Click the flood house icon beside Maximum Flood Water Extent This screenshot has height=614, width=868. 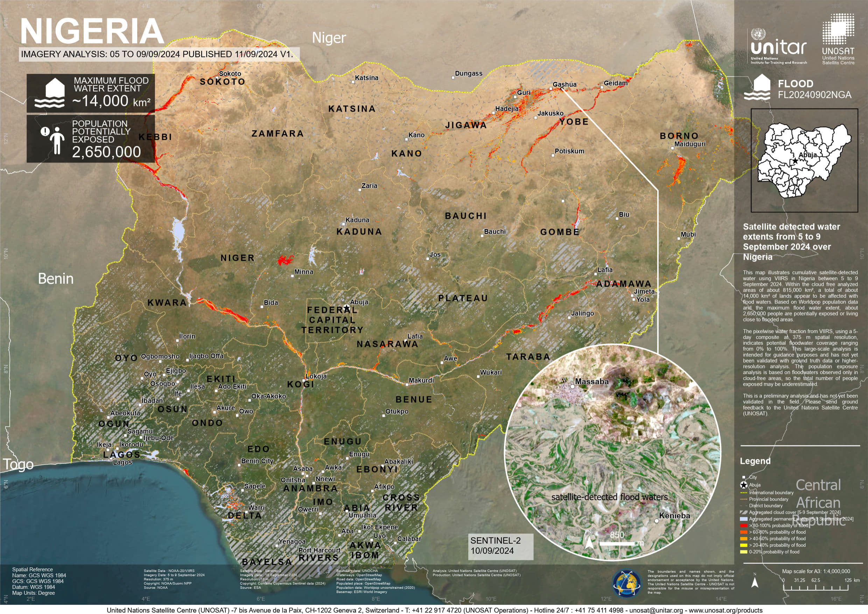click(49, 93)
